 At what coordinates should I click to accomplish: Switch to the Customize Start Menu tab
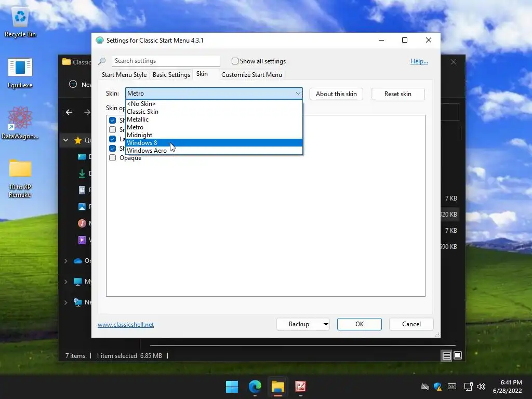[252, 75]
